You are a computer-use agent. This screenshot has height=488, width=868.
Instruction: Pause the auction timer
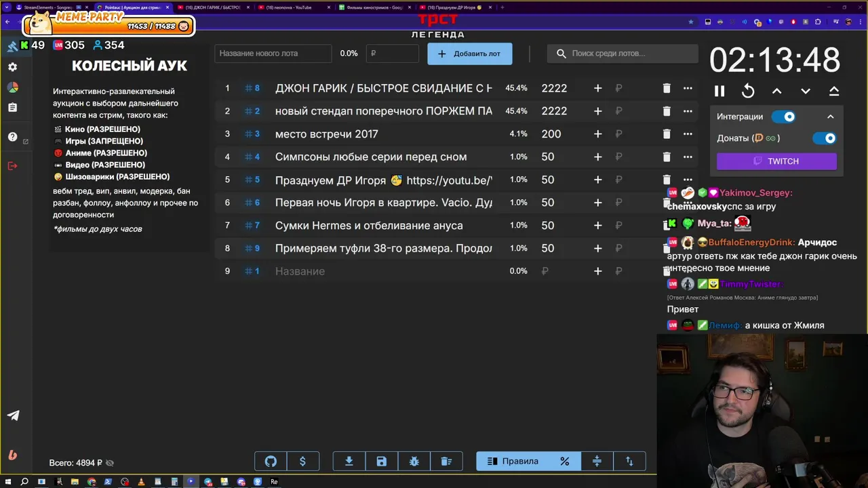pyautogui.click(x=719, y=91)
